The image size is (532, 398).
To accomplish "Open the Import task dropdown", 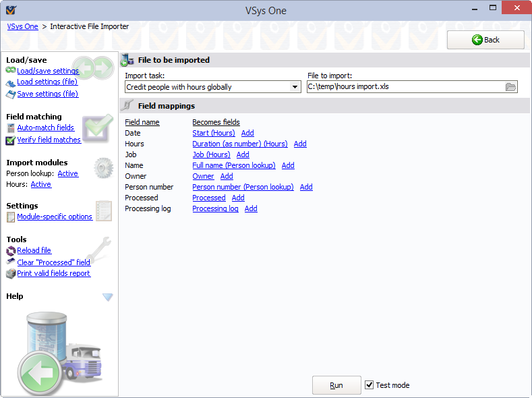I will pos(295,87).
